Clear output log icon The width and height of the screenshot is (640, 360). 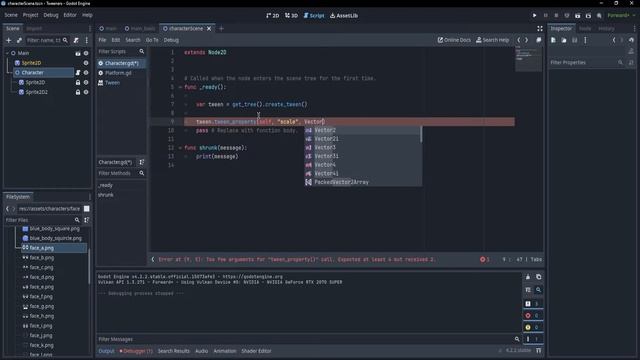point(528,277)
